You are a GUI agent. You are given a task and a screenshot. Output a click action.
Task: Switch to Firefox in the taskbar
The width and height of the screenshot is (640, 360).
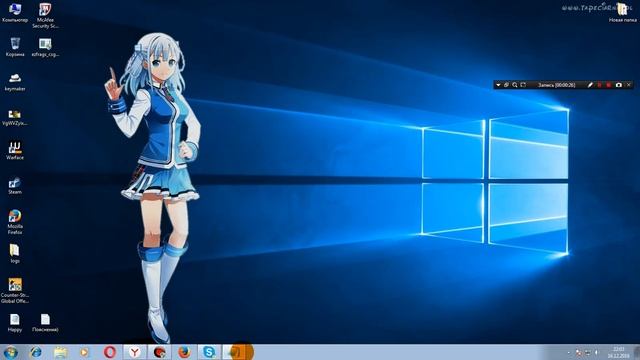tap(184, 352)
